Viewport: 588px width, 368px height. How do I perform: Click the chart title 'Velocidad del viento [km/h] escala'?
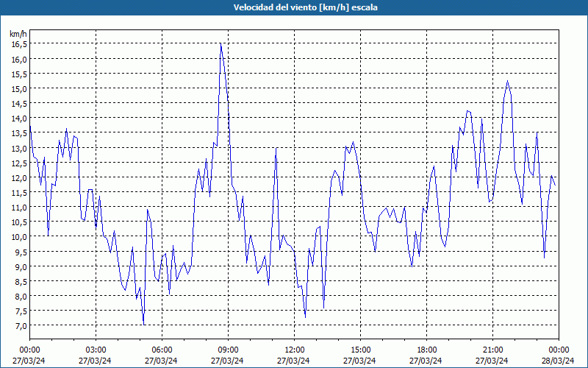tap(305, 7)
